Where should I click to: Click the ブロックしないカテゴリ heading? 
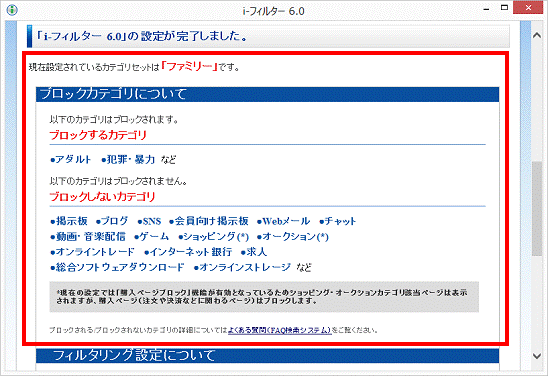click(102, 196)
